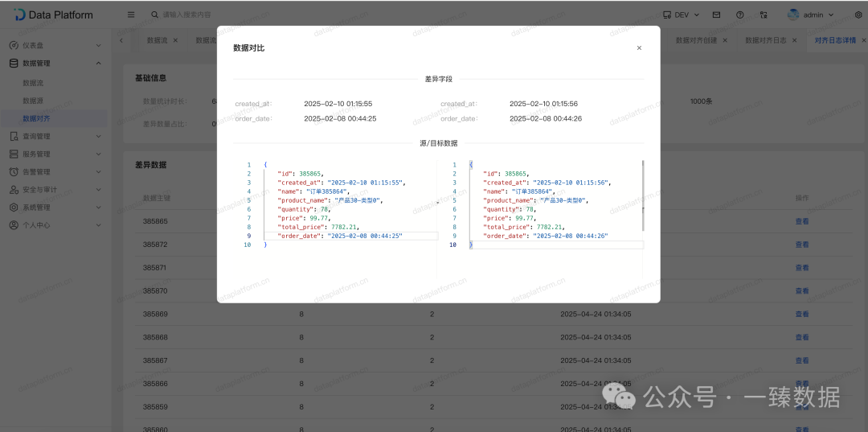Click the admin avatar image
This screenshot has width=868, height=432.
pyautogui.click(x=793, y=15)
